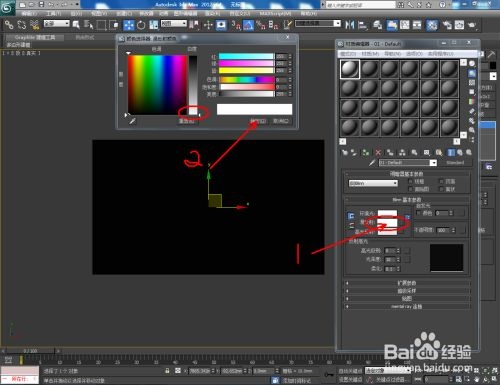Toggle the Percent Snap tool
The height and width of the screenshot is (385, 500).
pos(261,25)
